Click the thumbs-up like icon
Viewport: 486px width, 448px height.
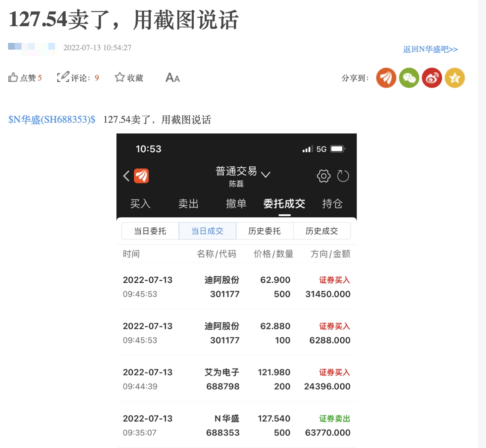coord(13,77)
